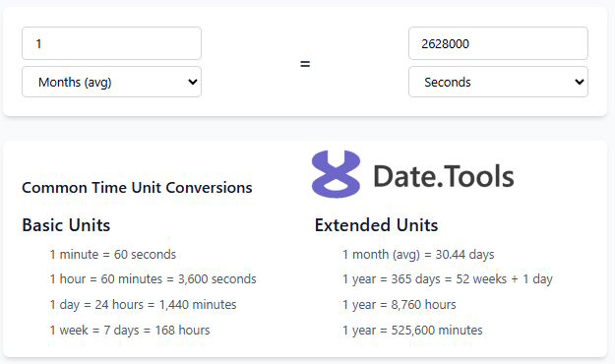The width and height of the screenshot is (615, 364).
Task: Open the Months (avg) unit dropdown
Action: tap(111, 82)
